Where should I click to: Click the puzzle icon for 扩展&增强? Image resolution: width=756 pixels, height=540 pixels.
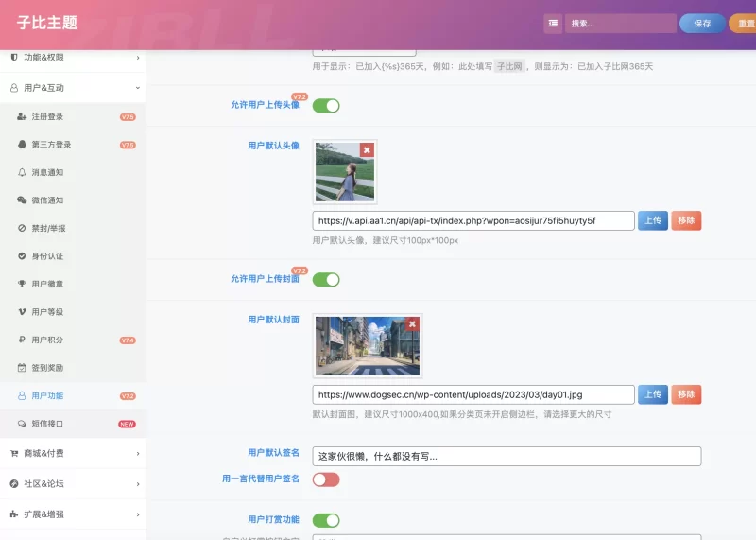coord(14,514)
